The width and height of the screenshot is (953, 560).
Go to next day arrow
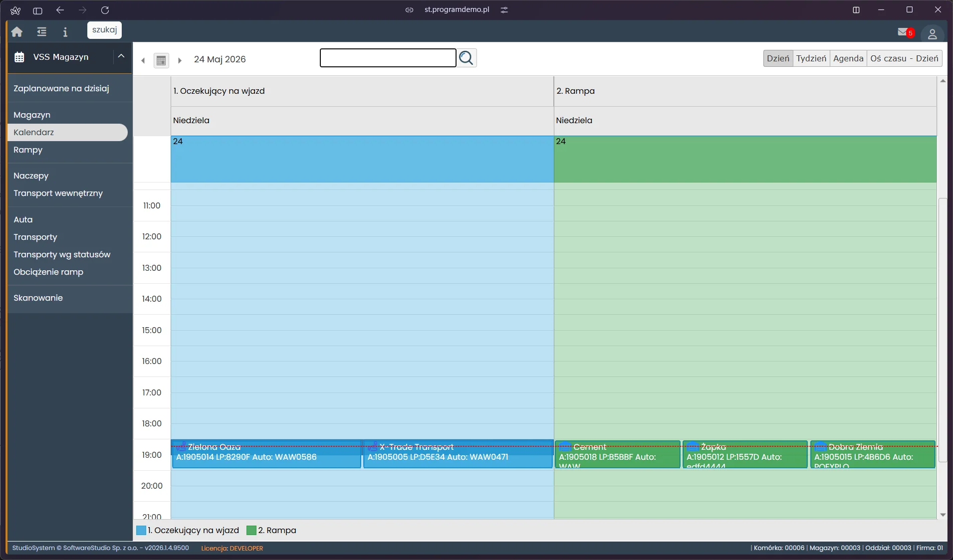coord(180,60)
